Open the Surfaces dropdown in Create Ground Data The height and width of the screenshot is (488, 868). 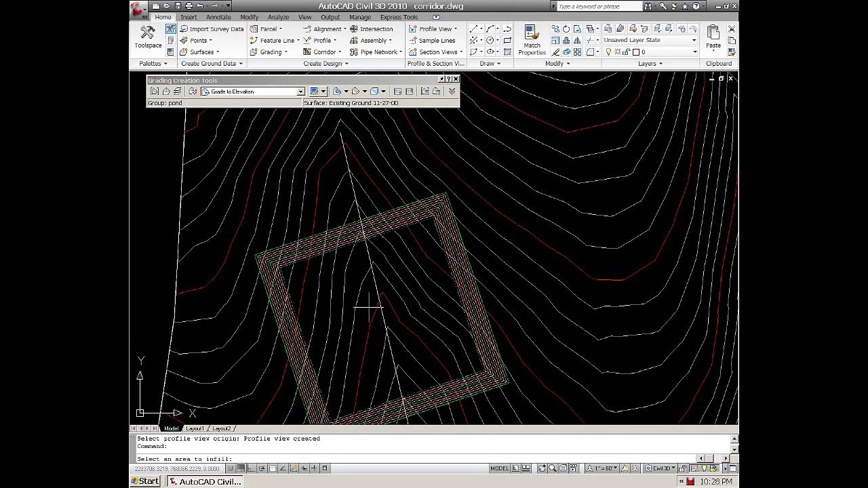203,52
